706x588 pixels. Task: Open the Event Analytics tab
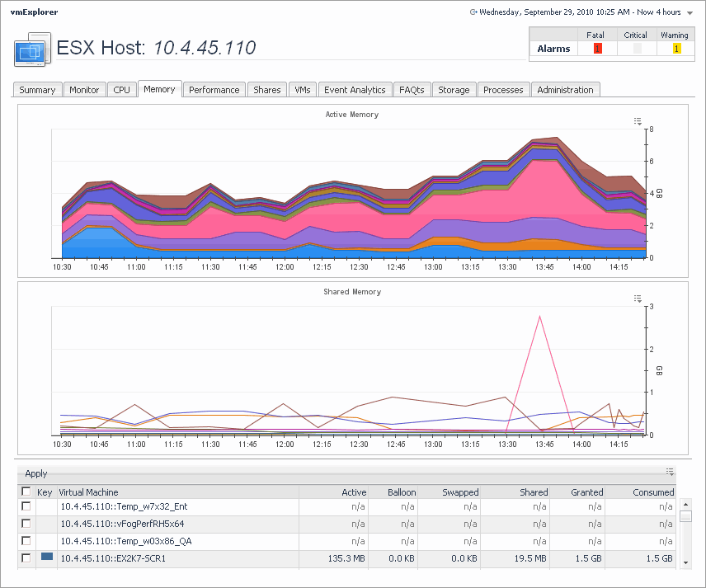[355, 90]
